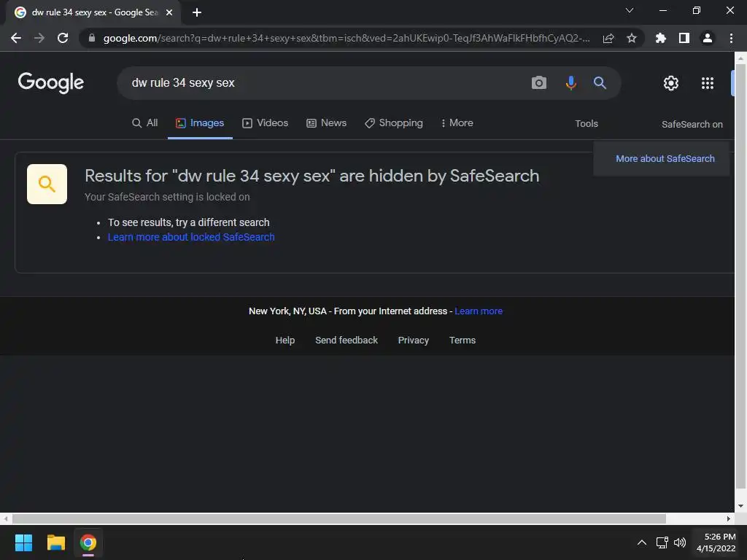Go back with the browser back arrow
The width and height of the screenshot is (747, 560).
[x=16, y=38]
